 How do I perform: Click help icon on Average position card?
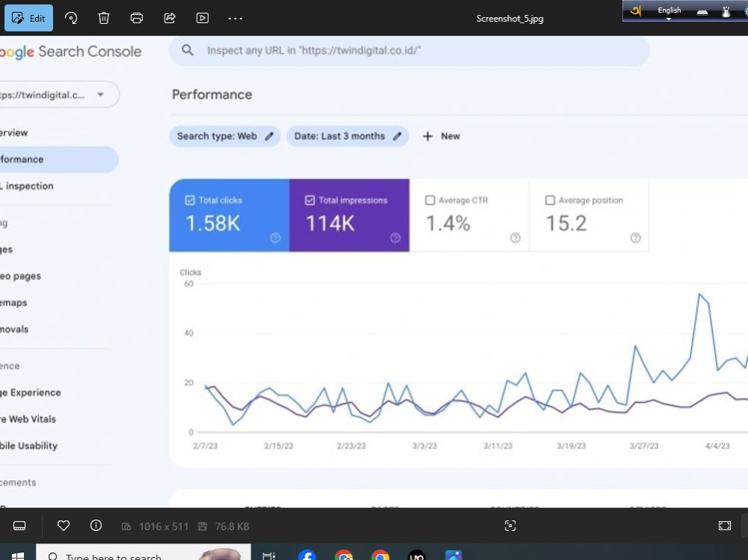click(635, 238)
